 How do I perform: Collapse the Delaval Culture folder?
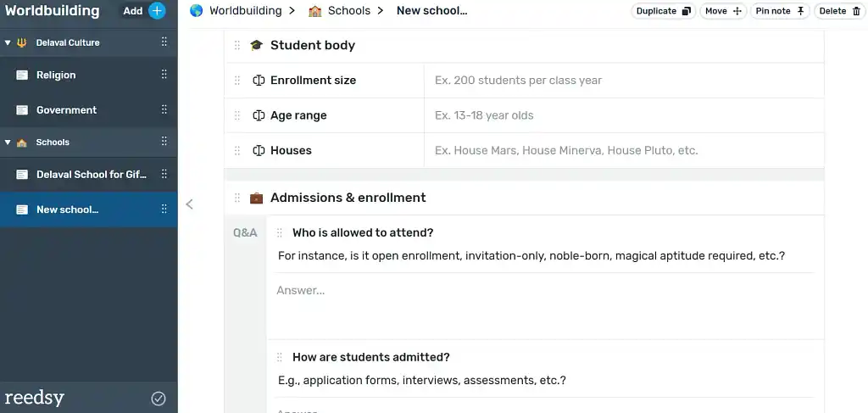[8, 42]
